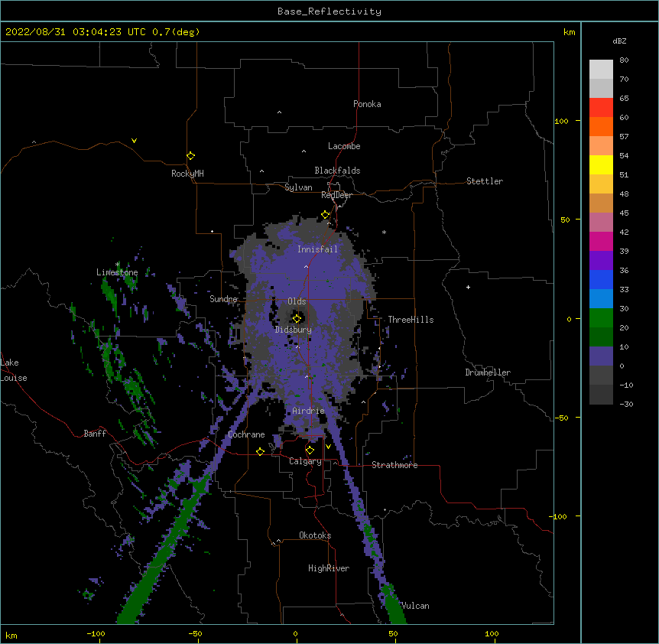This screenshot has height=644, width=659.
Task: Select the Okotoks town label
Action: tap(315, 535)
